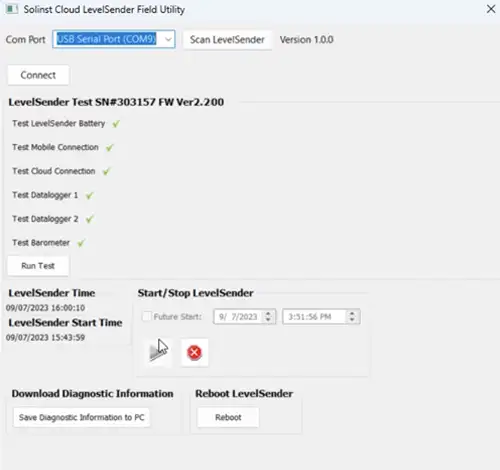Image resolution: width=500 pixels, height=470 pixels.
Task: Close the Field Utility window
Action: click(491, 9)
